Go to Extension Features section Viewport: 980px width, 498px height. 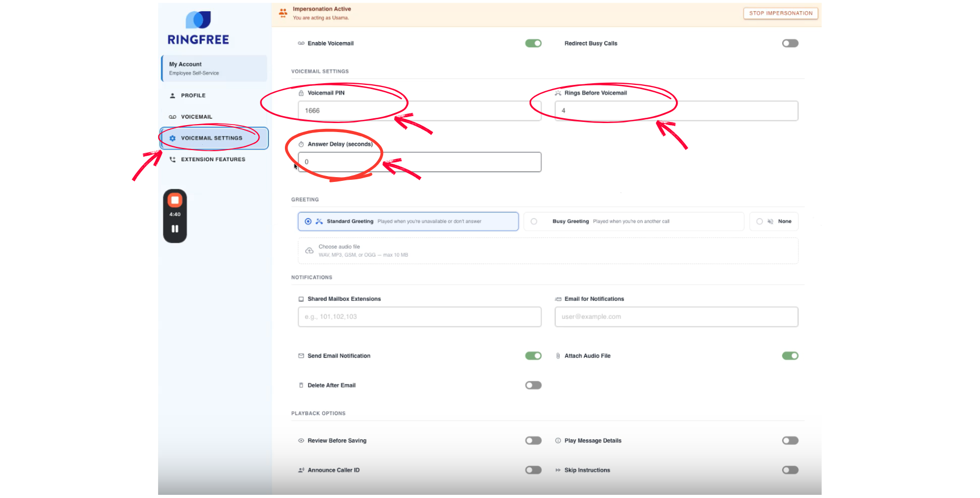[x=213, y=160]
